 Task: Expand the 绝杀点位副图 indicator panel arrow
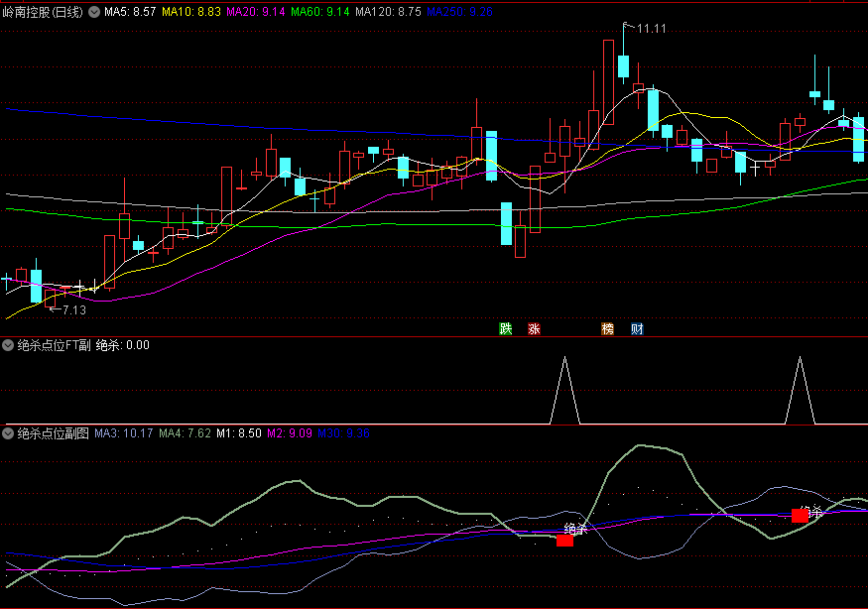[8, 433]
